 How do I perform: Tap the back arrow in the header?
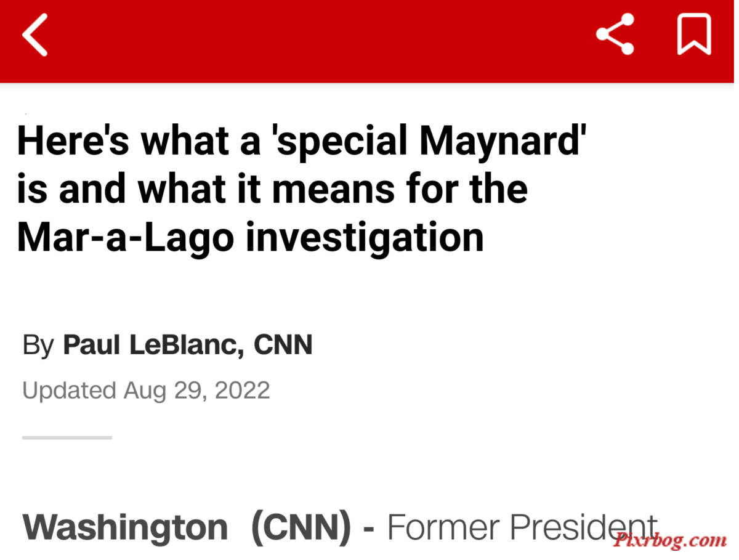[x=34, y=35]
